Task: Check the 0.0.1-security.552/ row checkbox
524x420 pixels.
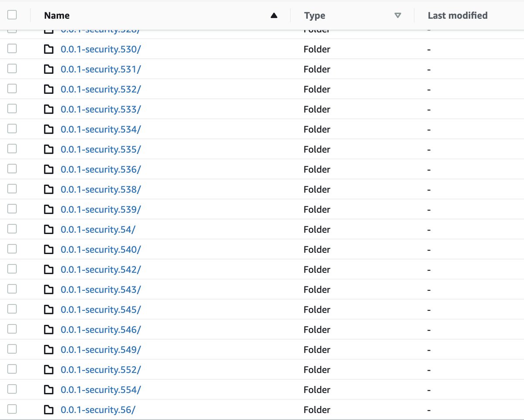Action: tap(12, 369)
